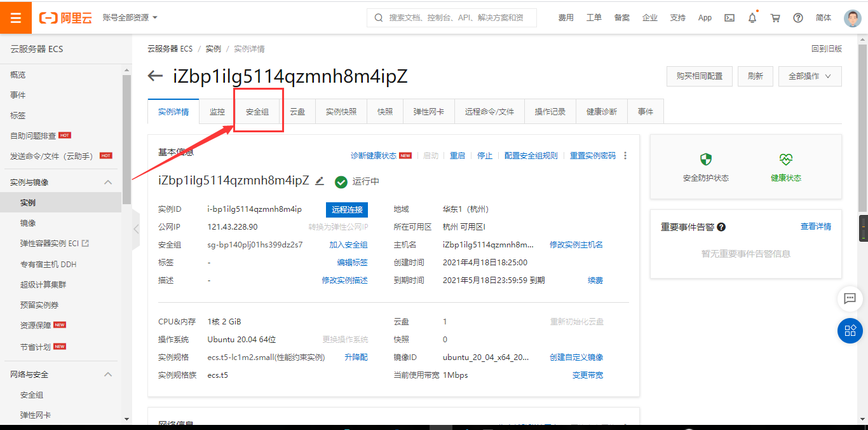The width and height of the screenshot is (868, 430).
Task: Switch to the 远程命令/文件 tab
Action: tap(489, 111)
